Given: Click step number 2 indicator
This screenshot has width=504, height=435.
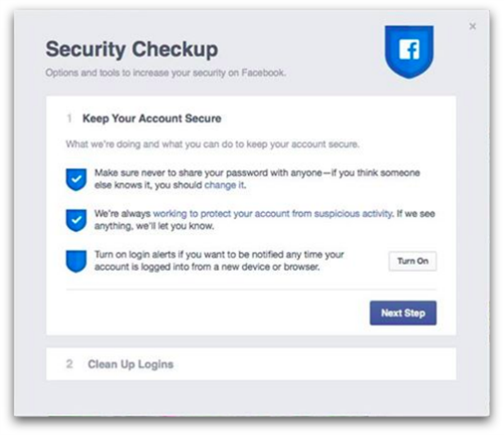Looking at the screenshot, I should pyautogui.click(x=69, y=364).
